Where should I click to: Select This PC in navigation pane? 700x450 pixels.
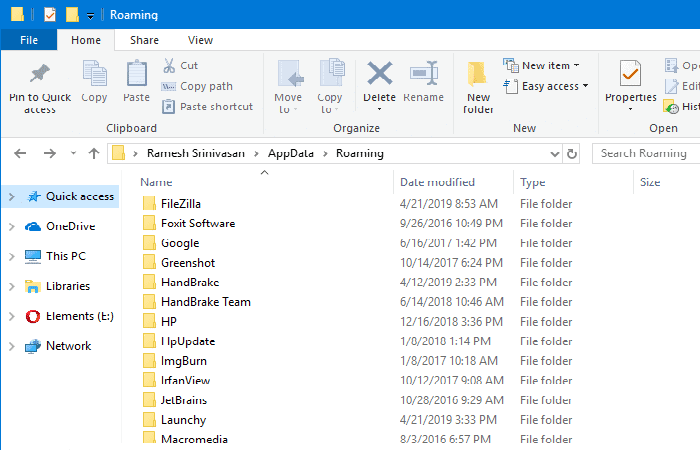(x=66, y=256)
